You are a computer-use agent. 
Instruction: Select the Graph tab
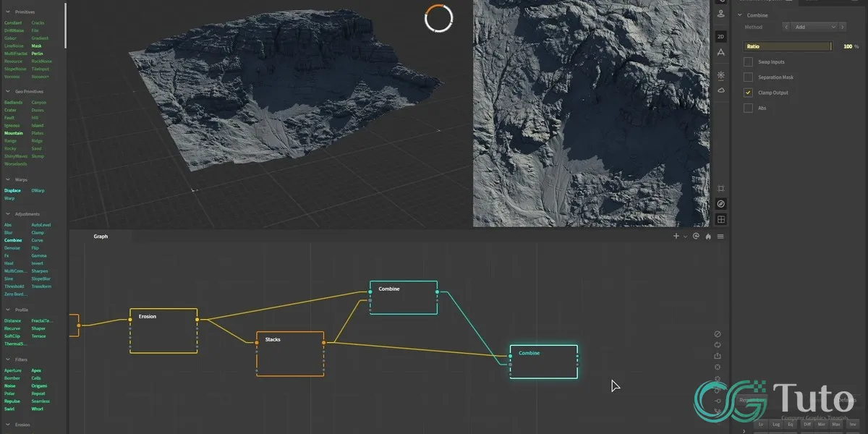click(x=101, y=236)
